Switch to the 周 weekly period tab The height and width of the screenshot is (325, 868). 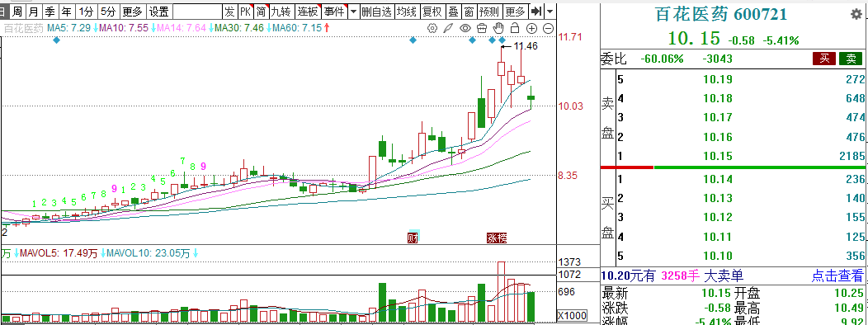[17, 11]
